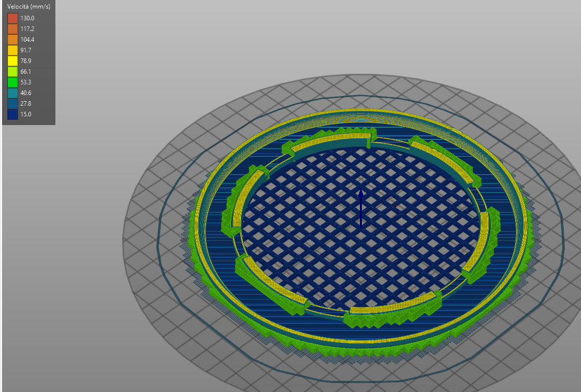This screenshot has width=581, height=392.
Task: Click the 40.6 teal legend swatch
Action: 13,93
